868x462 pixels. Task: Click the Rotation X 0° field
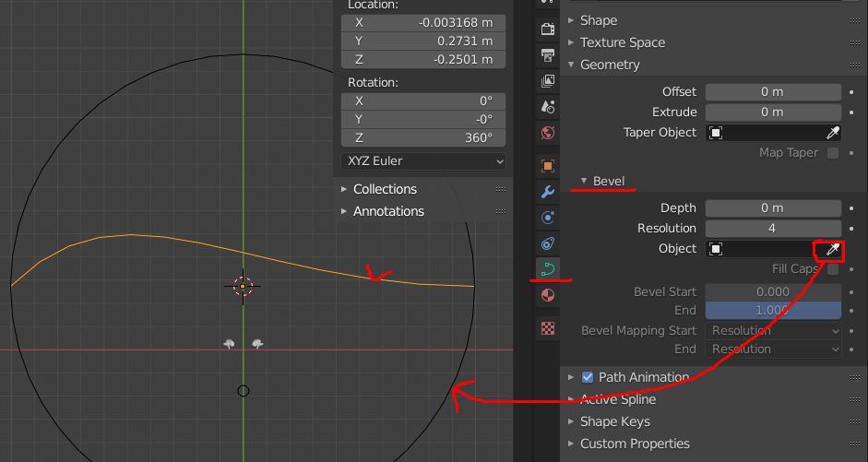(x=423, y=101)
